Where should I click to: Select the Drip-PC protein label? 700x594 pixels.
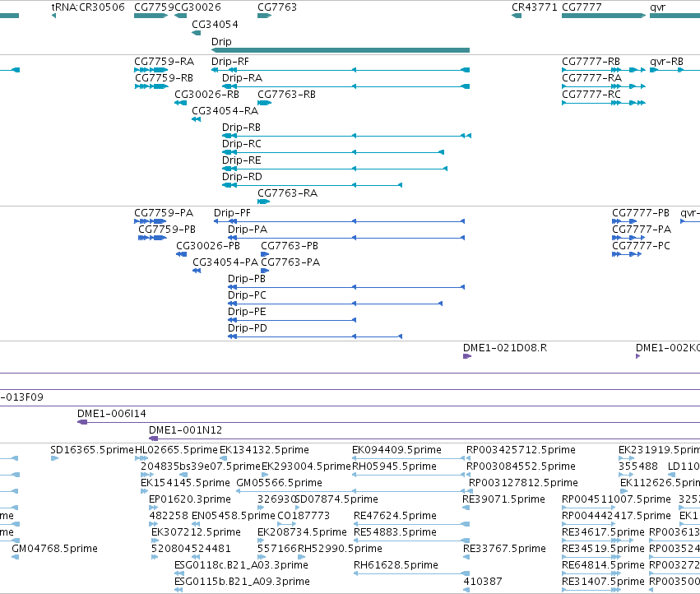coord(247,295)
